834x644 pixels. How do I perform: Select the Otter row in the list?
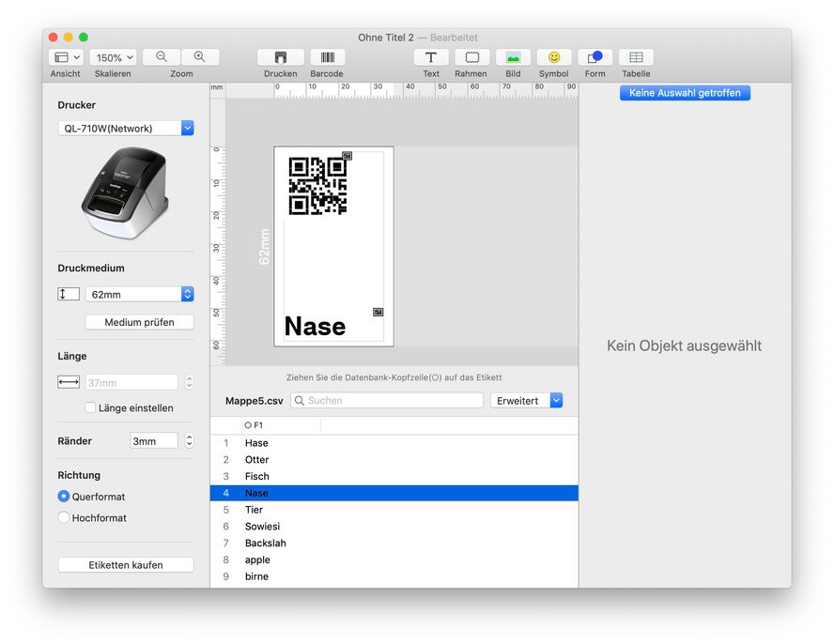coord(394,459)
